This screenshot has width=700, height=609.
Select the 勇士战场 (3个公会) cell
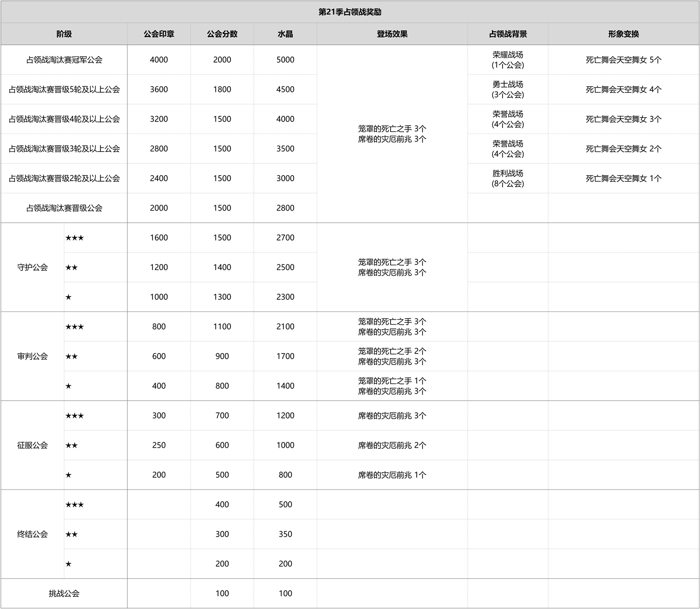click(508, 90)
